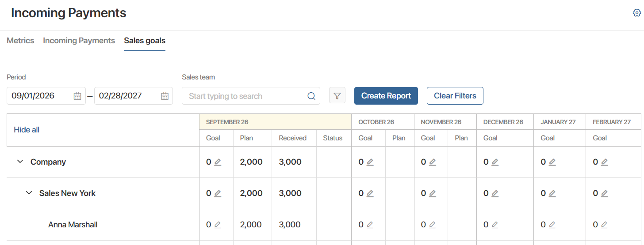Switch to the Metrics tab
This screenshot has height=245, width=644.
tap(20, 41)
